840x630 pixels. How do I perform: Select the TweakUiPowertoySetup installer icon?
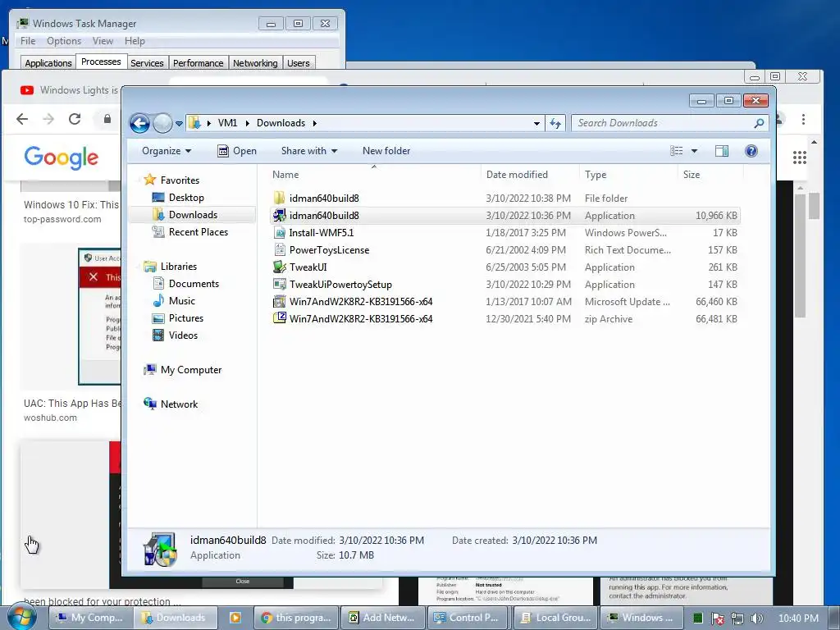[x=279, y=285]
